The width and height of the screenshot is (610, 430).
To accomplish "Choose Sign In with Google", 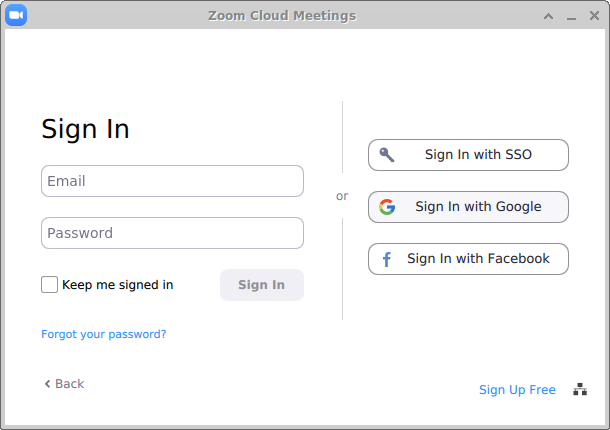I will pyautogui.click(x=468, y=207).
